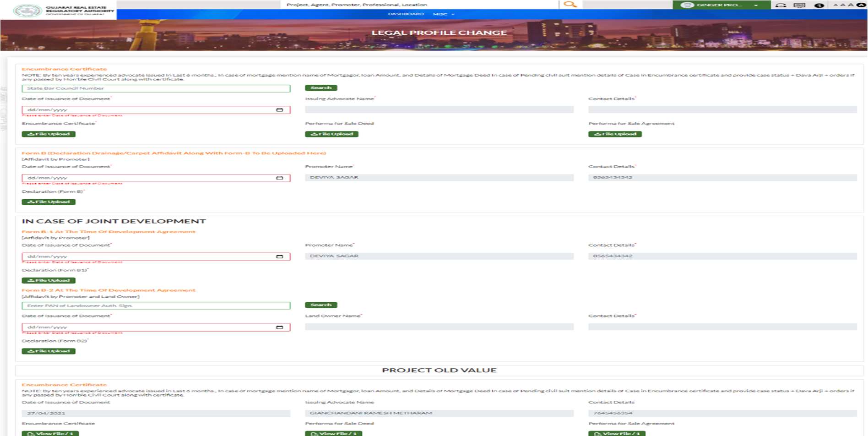The width and height of the screenshot is (868, 436).
Task: Upload file for Performa for Sale Agreement
Action: (x=615, y=134)
